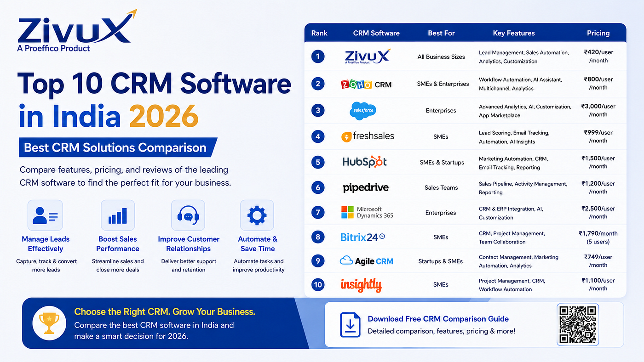Click Choose the Right CRM headline
Screen dimensions: 644x362
165,312
